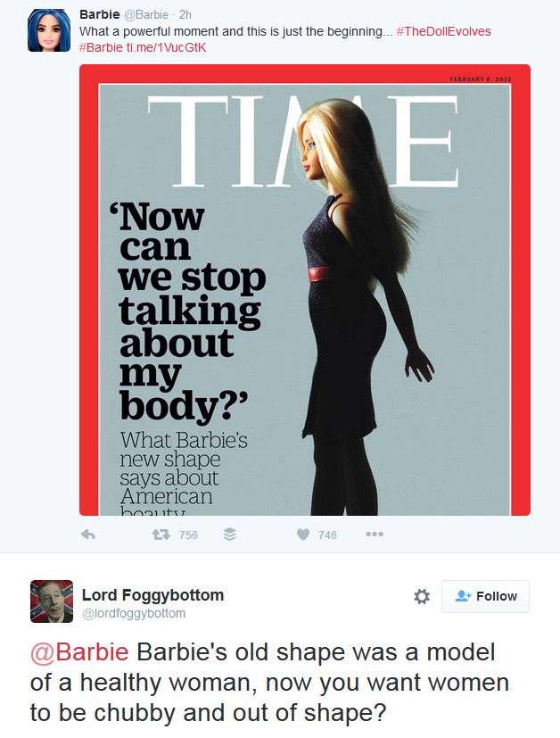
Task: Open the three-dots more options menu
Action: coord(375,535)
